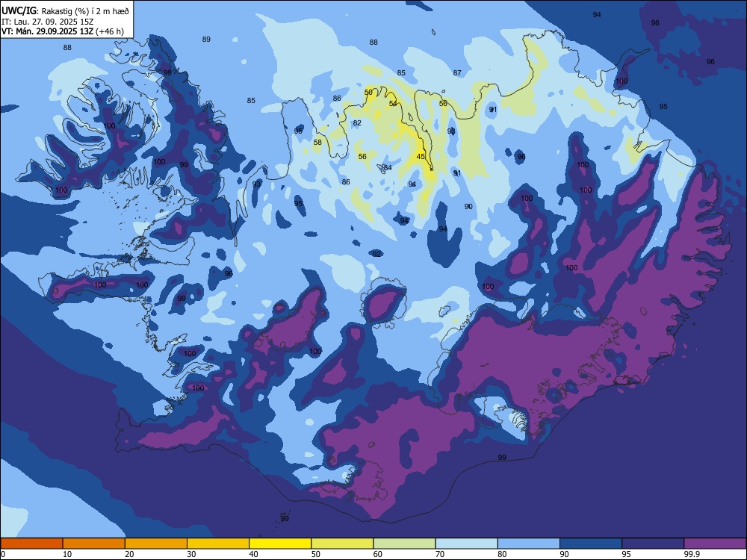This screenshot has width=747, height=560.
Task: Select the pale green 60–70 legend swatch
Action: click(x=404, y=544)
